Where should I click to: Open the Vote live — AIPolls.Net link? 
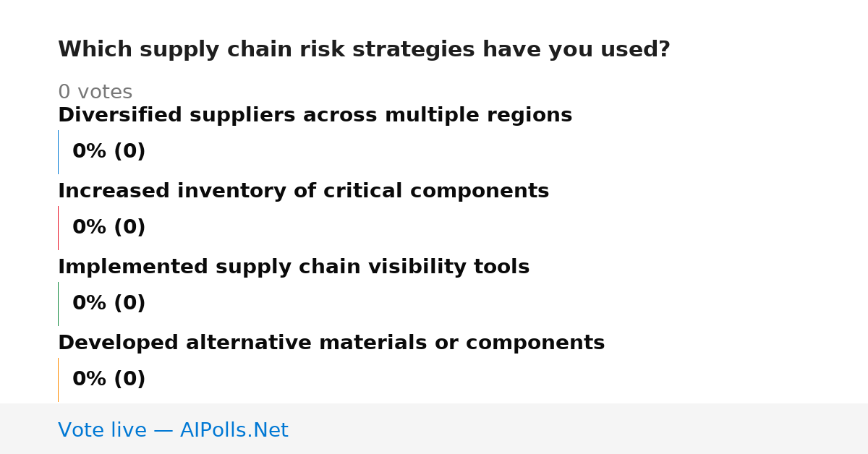click(x=173, y=430)
